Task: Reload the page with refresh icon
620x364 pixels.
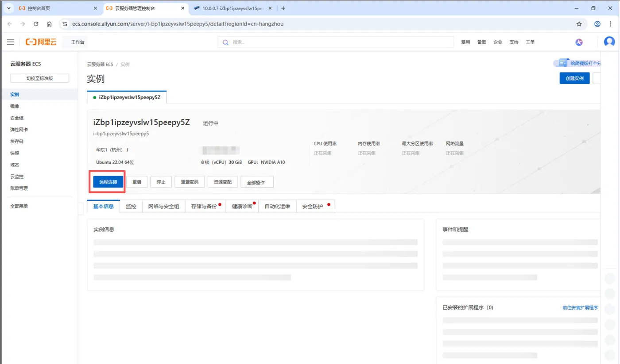Action: coord(36,24)
